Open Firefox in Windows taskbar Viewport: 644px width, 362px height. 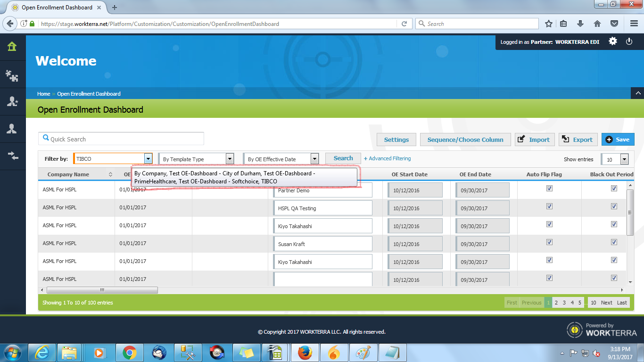(305, 353)
